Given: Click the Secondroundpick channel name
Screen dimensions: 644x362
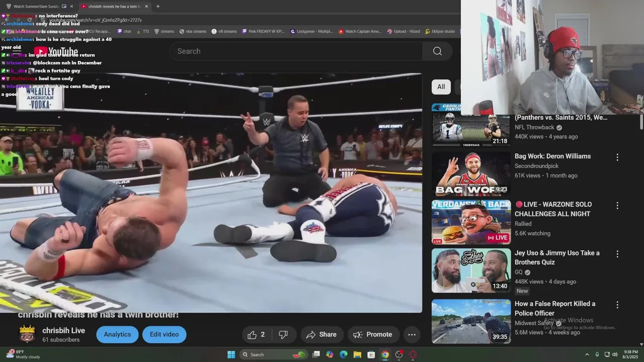Looking at the screenshot, I should [536, 166].
